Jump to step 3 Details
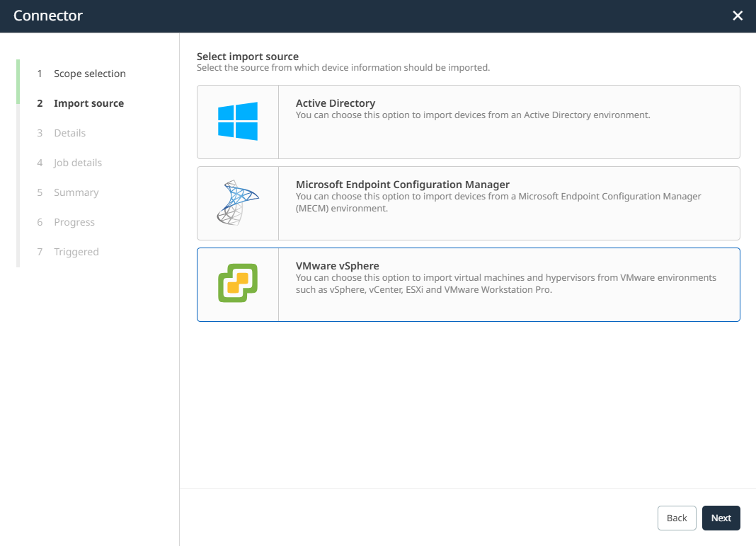Screen dimensions: 756x546 click(69, 133)
